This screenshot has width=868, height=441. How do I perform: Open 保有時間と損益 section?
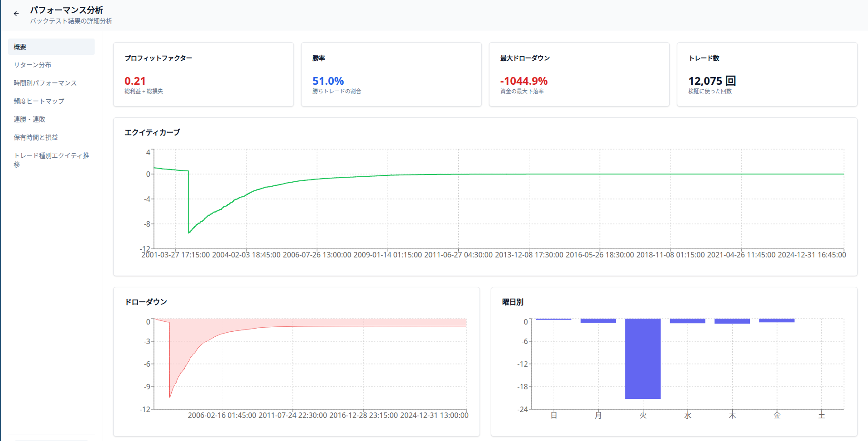coord(36,137)
